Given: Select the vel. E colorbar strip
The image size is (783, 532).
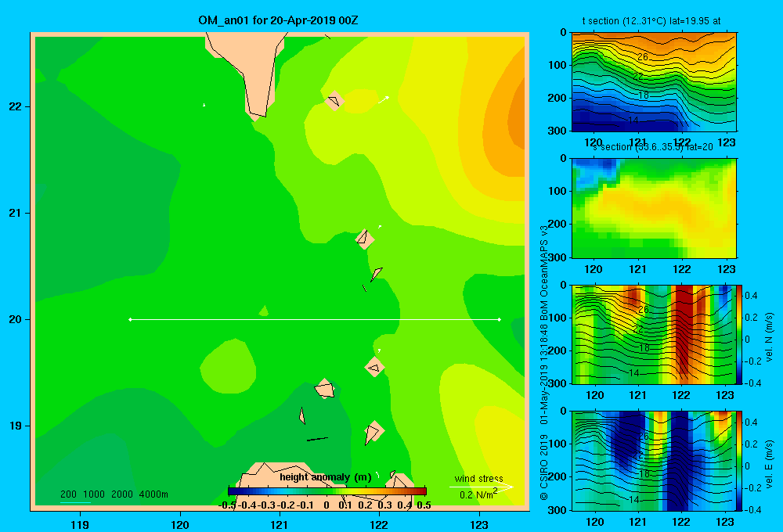Looking at the screenshot, I should (x=740, y=461).
